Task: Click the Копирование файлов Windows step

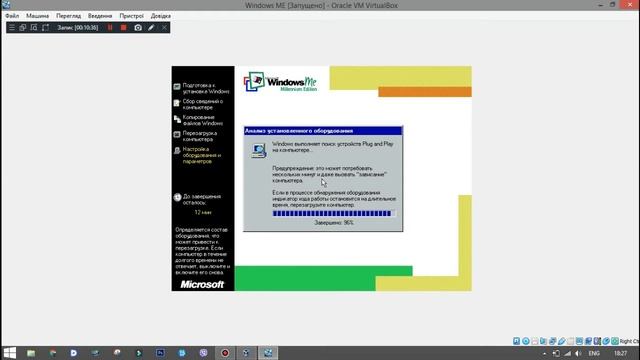Action: [202, 120]
